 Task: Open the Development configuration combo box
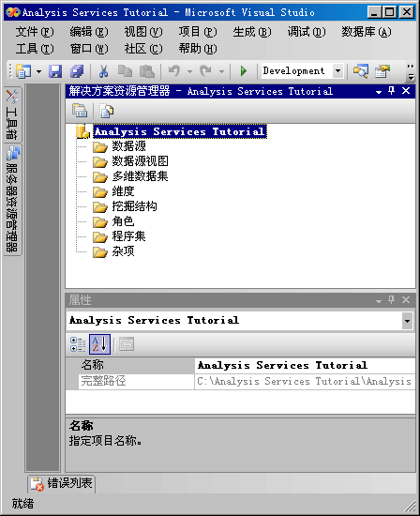coord(303,70)
